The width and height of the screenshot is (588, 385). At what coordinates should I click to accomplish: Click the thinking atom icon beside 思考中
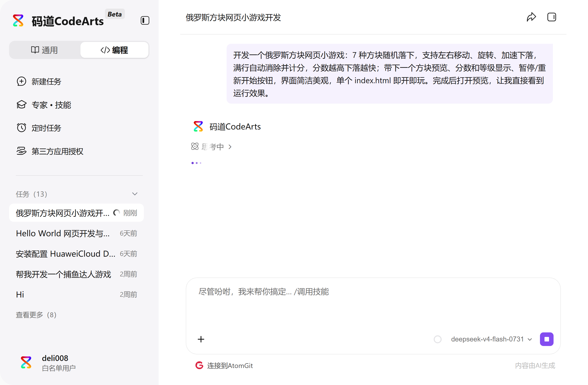coord(195,146)
